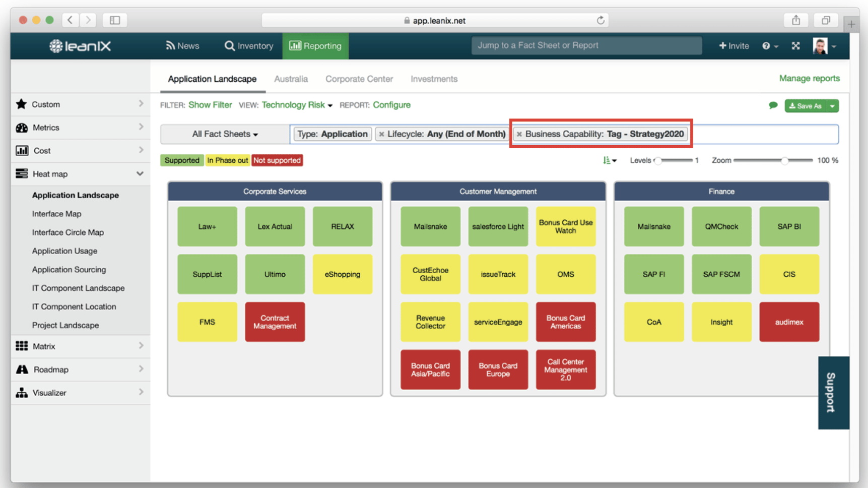Image resolution: width=868 pixels, height=488 pixels.
Task: Open the All Fact Sheets dropdown
Action: (x=225, y=134)
